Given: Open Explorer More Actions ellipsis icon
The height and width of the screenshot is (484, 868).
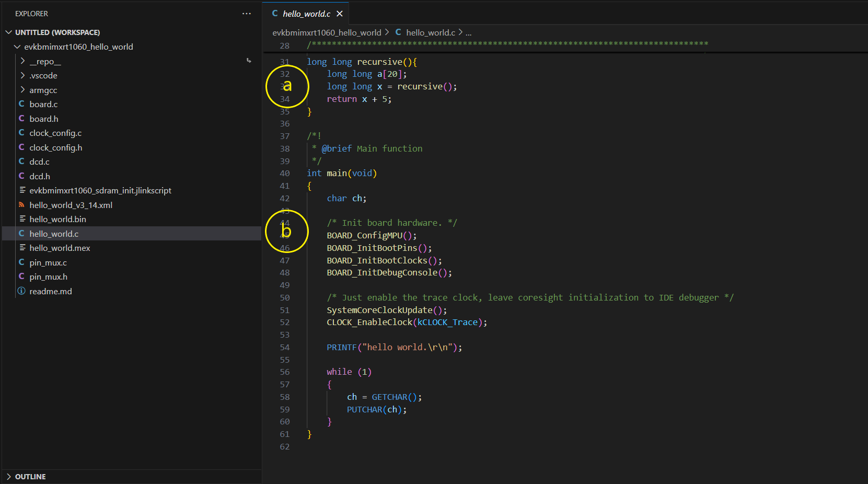Looking at the screenshot, I should [x=246, y=14].
